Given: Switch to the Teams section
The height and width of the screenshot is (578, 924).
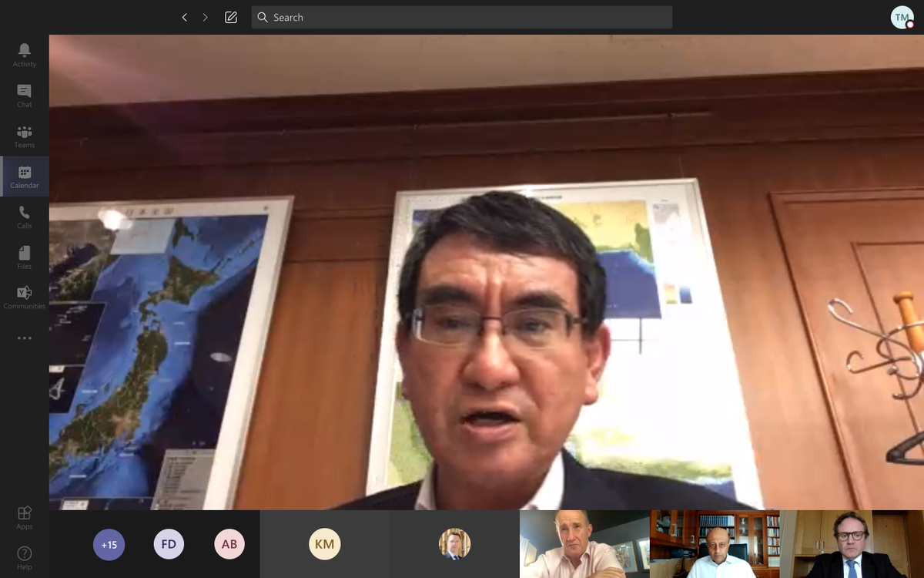Looking at the screenshot, I should (x=24, y=136).
